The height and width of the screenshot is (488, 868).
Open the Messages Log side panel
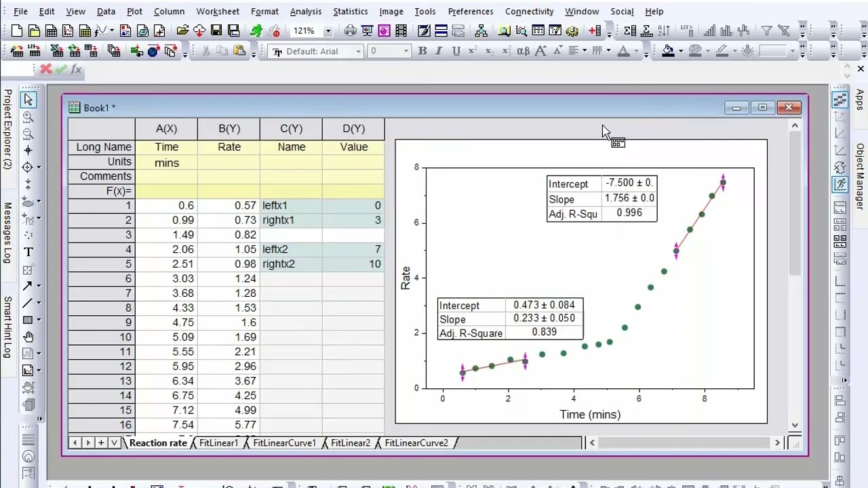tap(7, 232)
